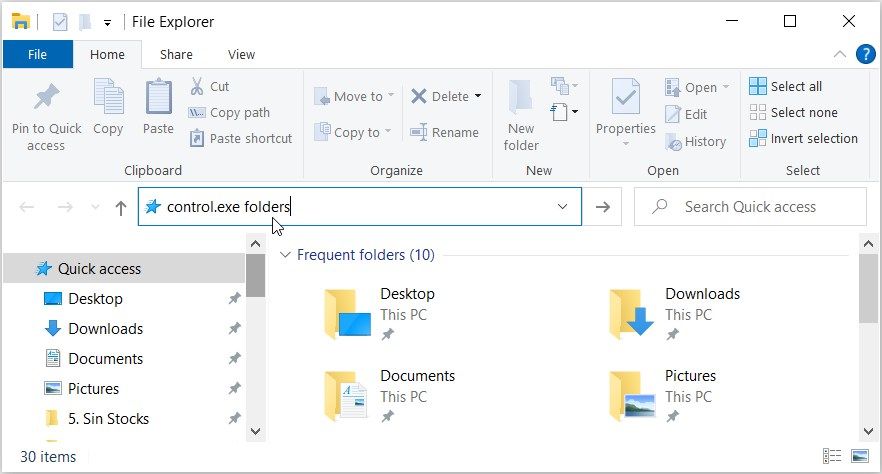882x474 pixels.
Task: Click main pane scroll up arrow
Action: tap(868, 243)
